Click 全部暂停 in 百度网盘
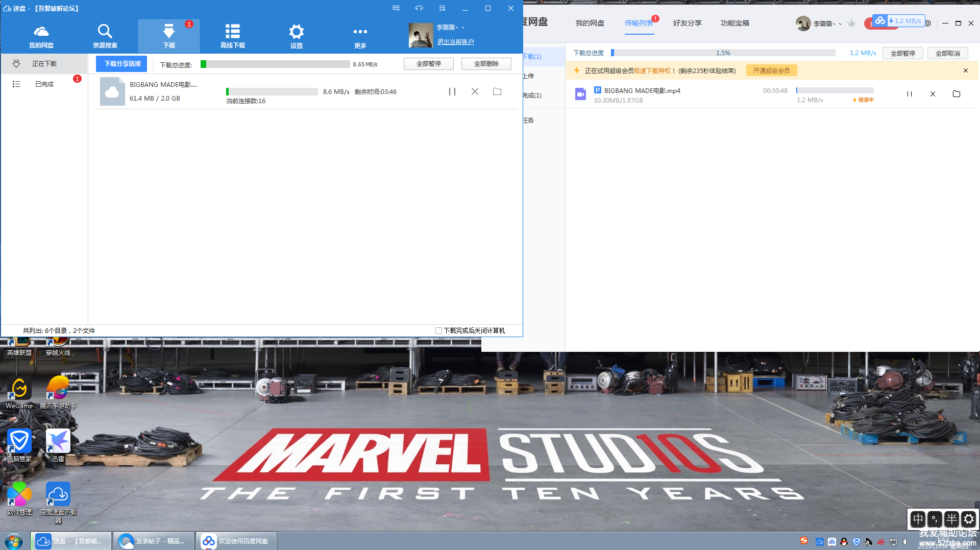This screenshot has height=550, width=980. point(903,53)
